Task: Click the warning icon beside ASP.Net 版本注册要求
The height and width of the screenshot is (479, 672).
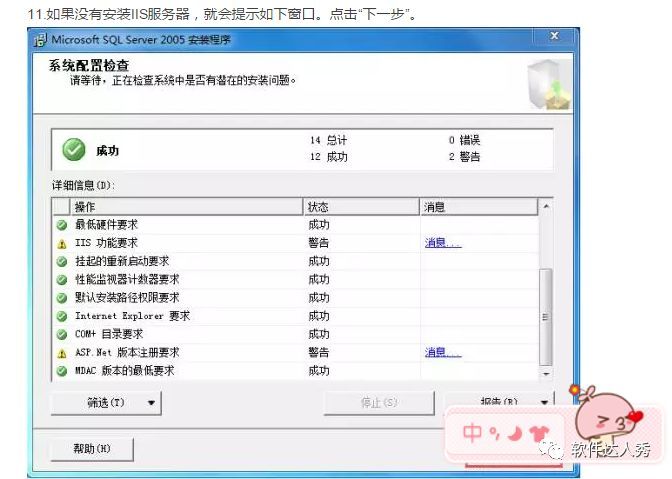Action: [x=62, y=353]
